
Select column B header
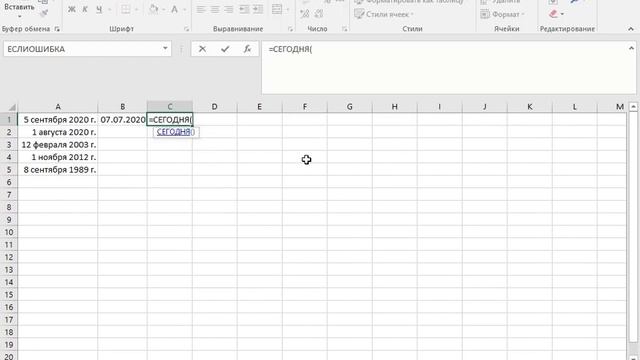pos(122,107)
